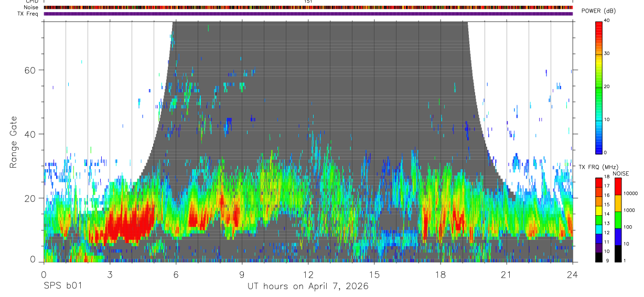Click the Noise strip at the top
The height and width of the screenshot is (297, 644).
(x=308, y=7)
